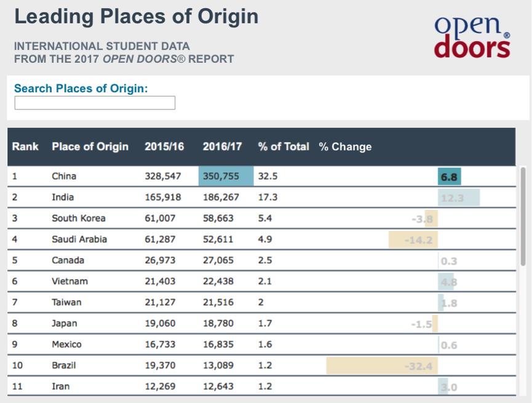
Task: Sort by Place of Origin header
Action: pos(90,146)
